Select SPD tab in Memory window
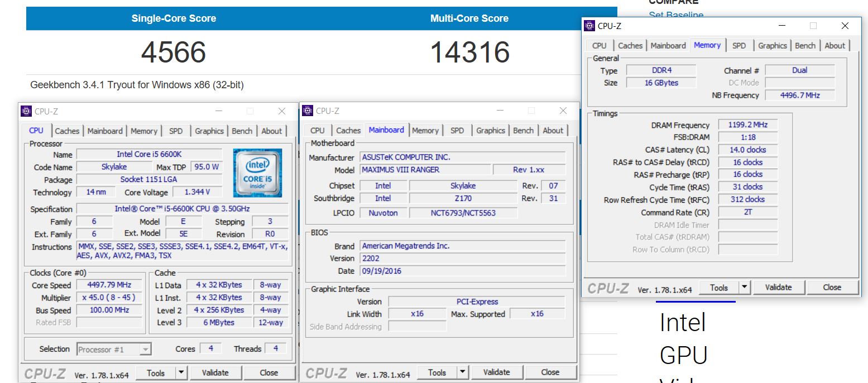This screenshot has width=868, height=383. coord(739,46)
